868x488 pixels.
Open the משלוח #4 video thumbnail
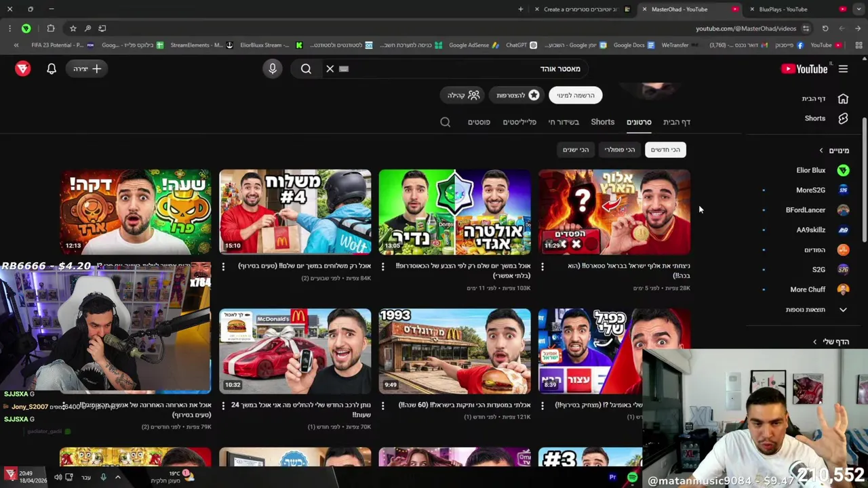295,212
